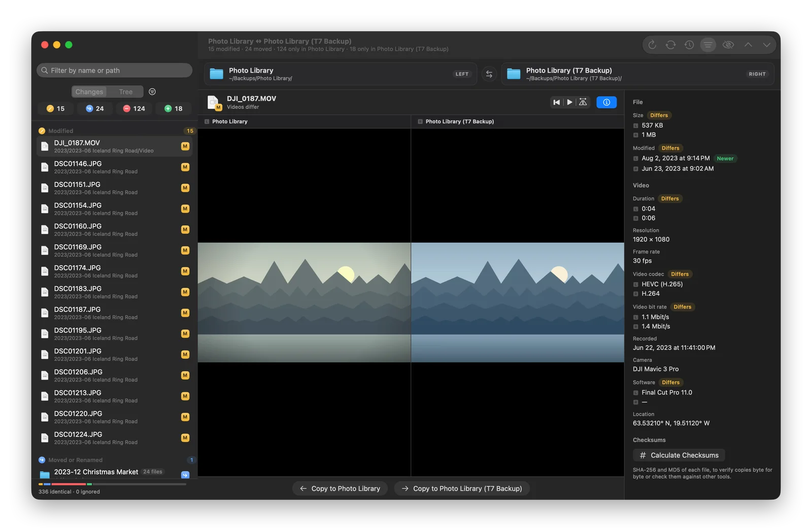Choose the left Photo Library folder

point(341,74)
